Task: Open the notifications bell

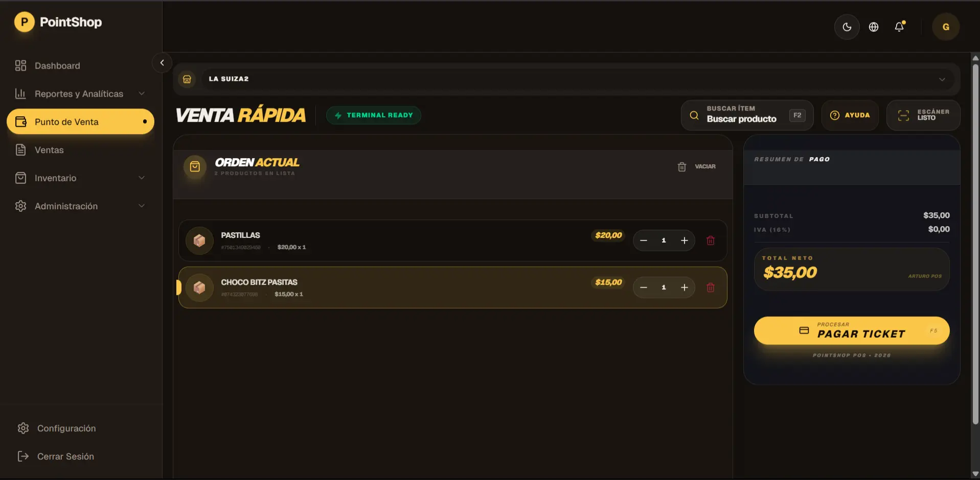Action: 899,27
